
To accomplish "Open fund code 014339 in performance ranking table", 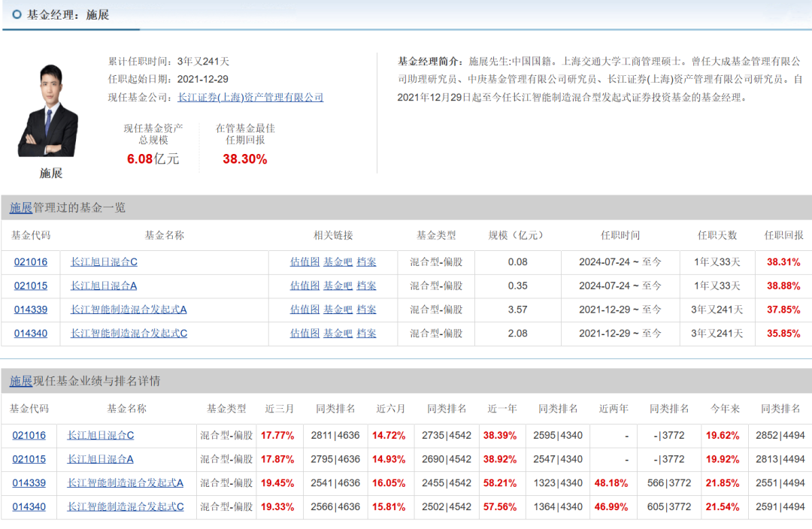I will point(29,483).
